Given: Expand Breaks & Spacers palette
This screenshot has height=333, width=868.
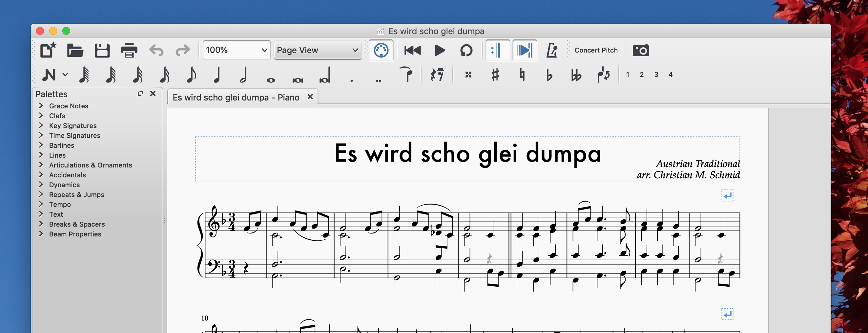Looking at the screenshot, I should tap(41, 224).
